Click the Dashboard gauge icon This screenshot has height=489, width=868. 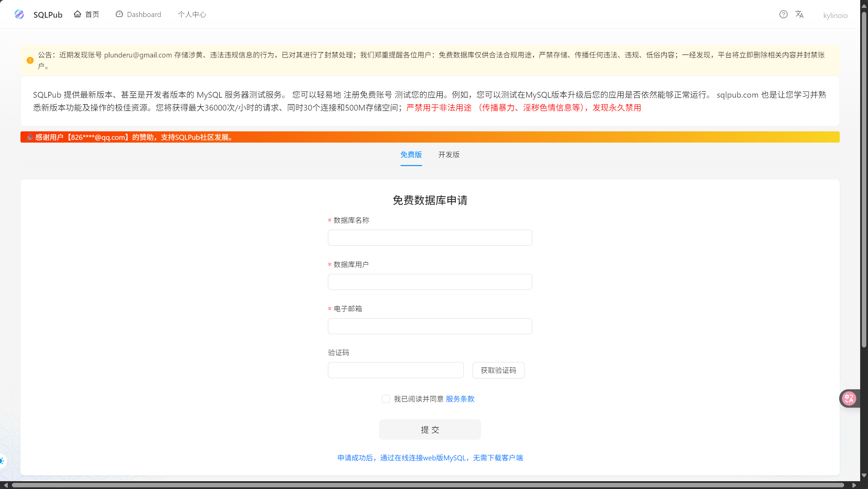click(x=119, y=14)
